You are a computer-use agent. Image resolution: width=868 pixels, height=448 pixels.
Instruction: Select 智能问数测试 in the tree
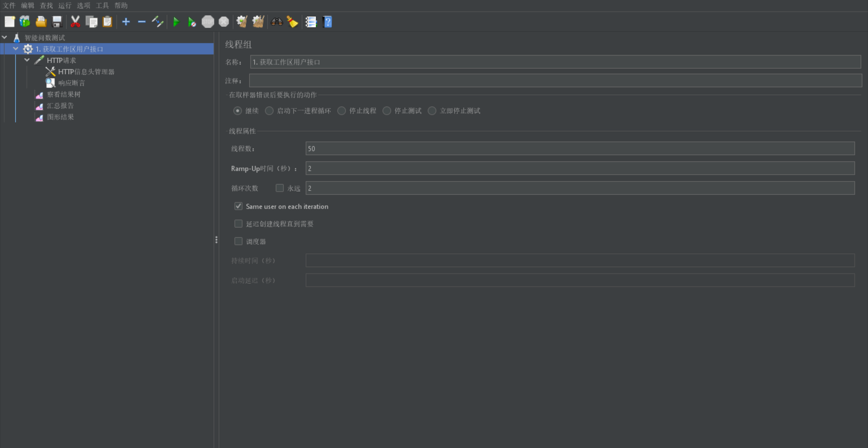(x=45, y=37)
